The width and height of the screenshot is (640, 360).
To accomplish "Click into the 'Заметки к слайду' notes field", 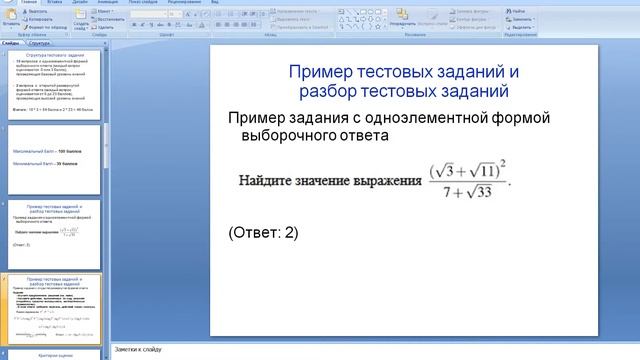I will pyautogui.click(x=375, y=351).
